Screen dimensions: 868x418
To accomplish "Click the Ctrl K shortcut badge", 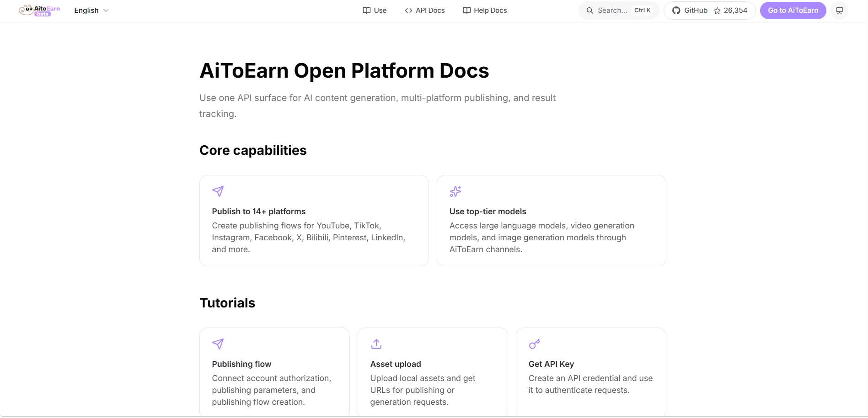I will click(x=643, y=11).
